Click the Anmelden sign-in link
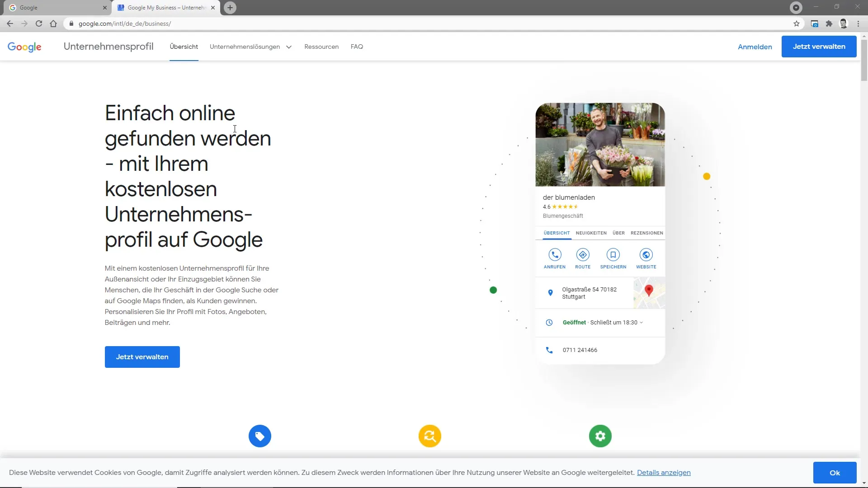Screen dimensions: 868x488 (755, 47)
